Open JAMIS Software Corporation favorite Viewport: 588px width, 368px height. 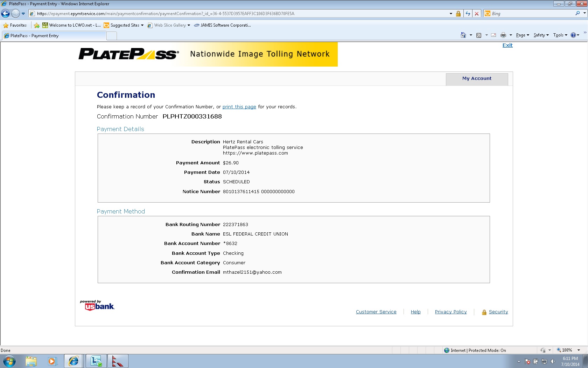tap(222, 25)
